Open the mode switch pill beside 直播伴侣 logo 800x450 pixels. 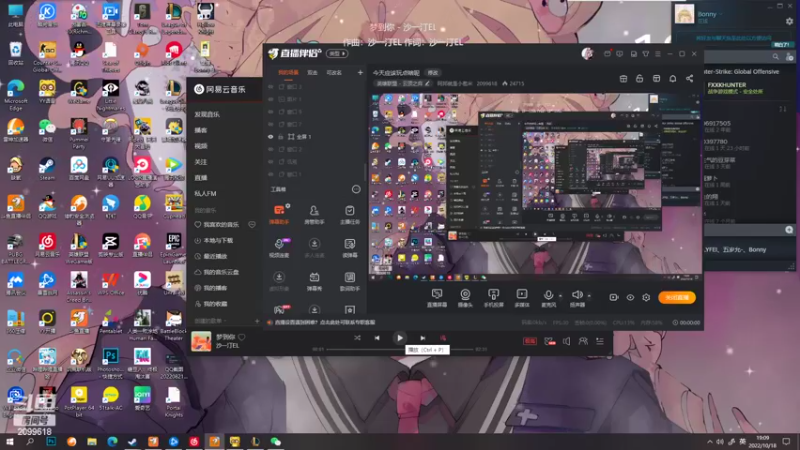tap(337, 54)
